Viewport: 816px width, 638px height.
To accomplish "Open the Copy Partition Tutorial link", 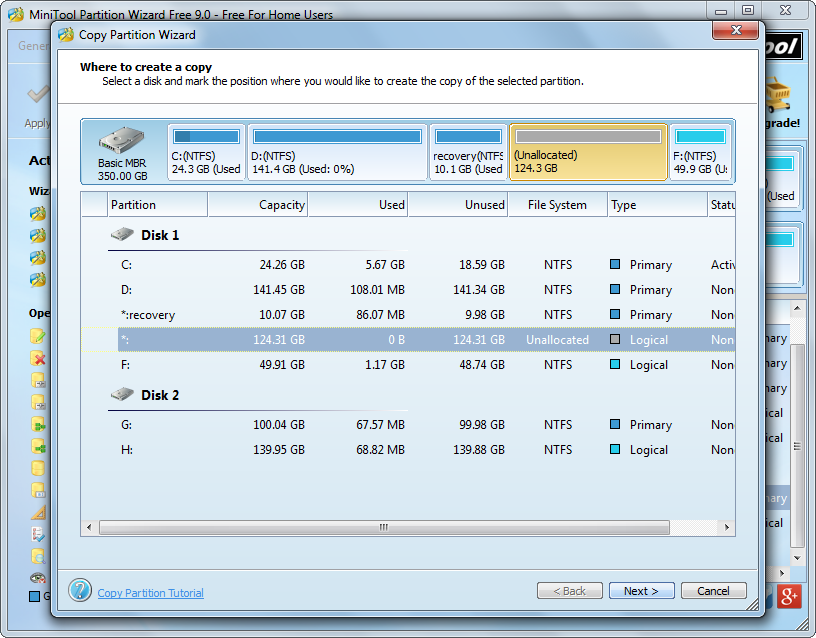I will (150, 593).
